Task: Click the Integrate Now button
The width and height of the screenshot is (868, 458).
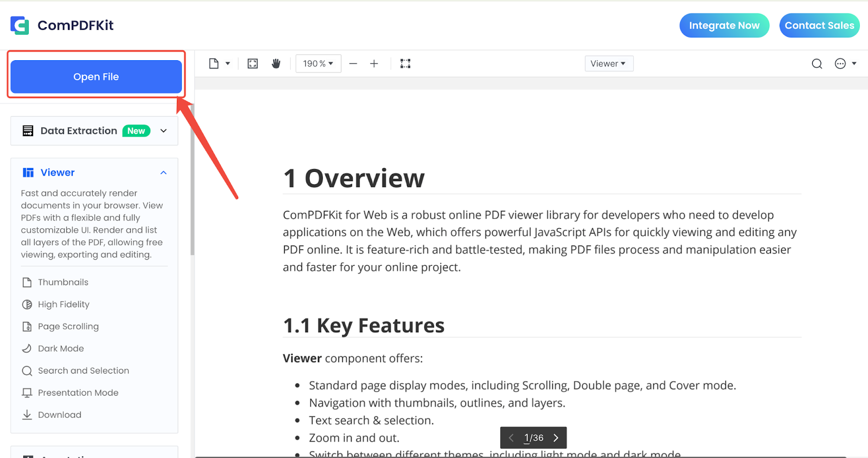Action: [724, 25]
